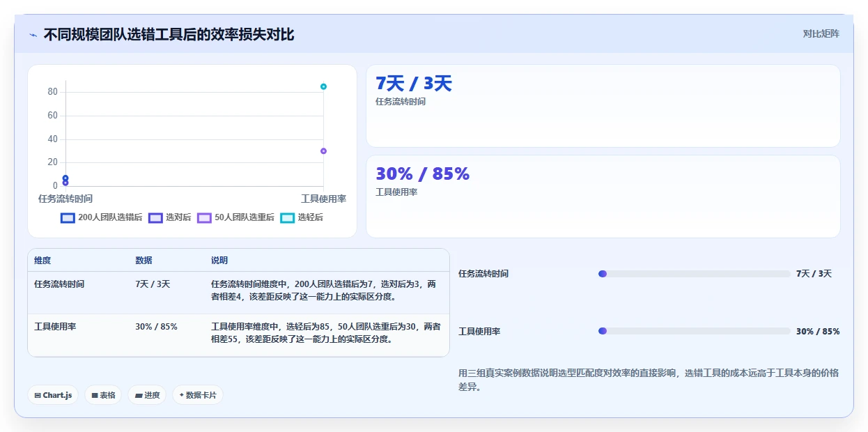Click the 任务流转时间 table row label
The width and height of the screenshot is (868, 432).
click(x=59, y=284)
